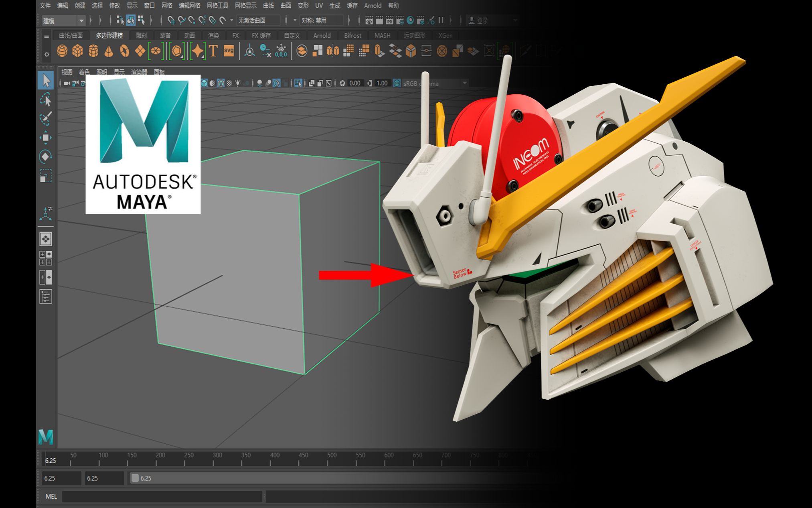
Task: Open the Arnold menu
Action: 373,6
